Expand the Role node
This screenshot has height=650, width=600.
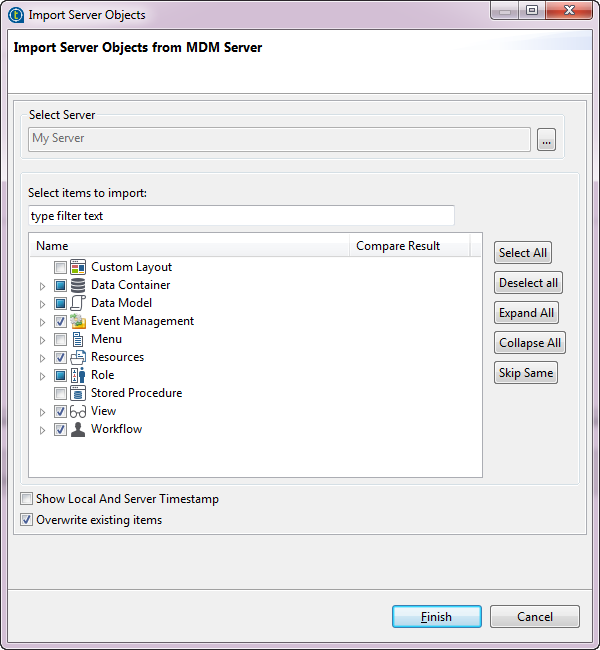42,376
